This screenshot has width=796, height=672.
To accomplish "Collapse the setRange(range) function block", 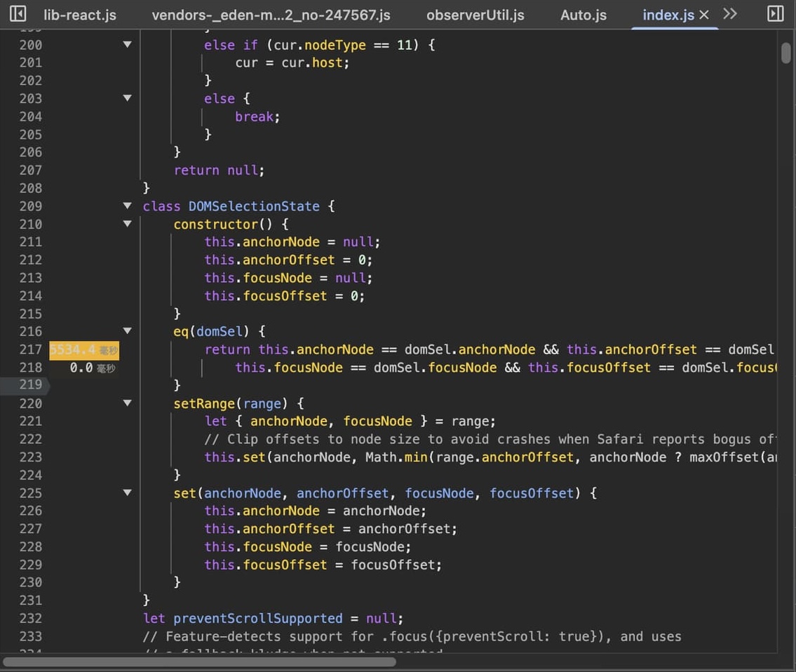I will [127, 403].
